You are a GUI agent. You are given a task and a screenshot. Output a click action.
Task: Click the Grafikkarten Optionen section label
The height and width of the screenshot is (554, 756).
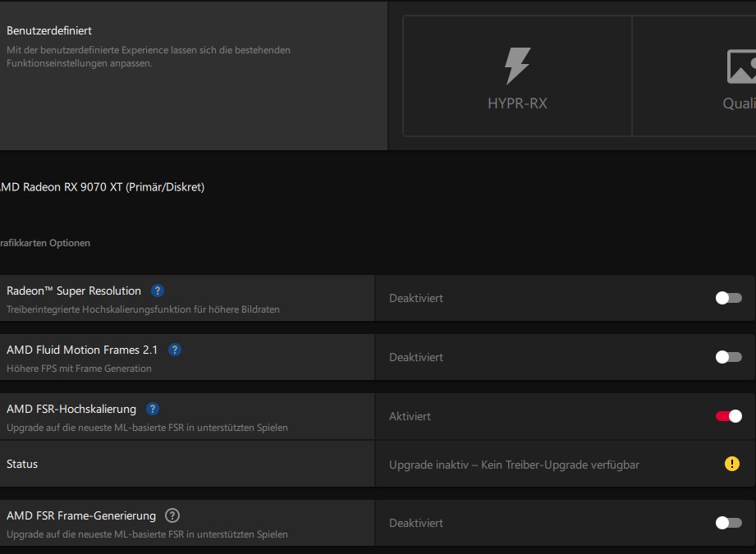pos(45,243)
